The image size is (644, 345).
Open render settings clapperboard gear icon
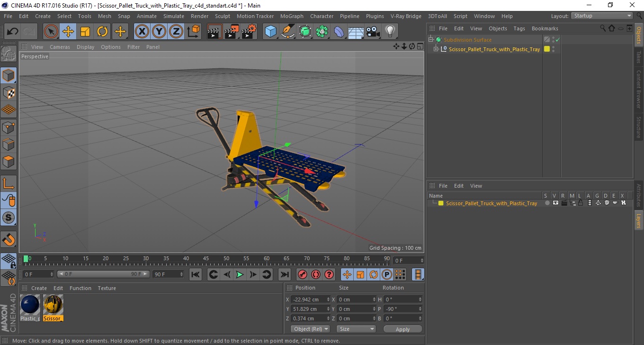tap(249, 32)
